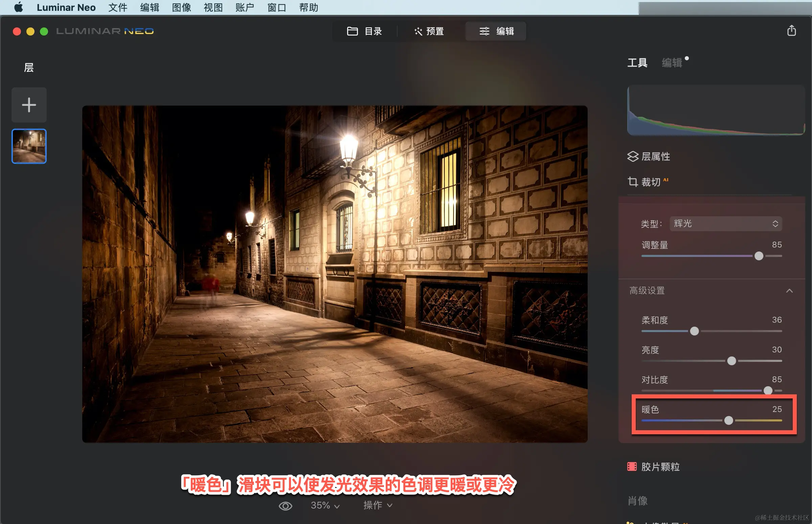Click the Apple menu icon

[x=19, y=7]
